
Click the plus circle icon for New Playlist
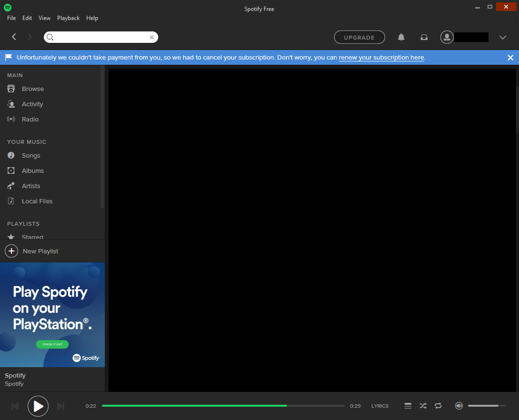[x=11, y=251]
